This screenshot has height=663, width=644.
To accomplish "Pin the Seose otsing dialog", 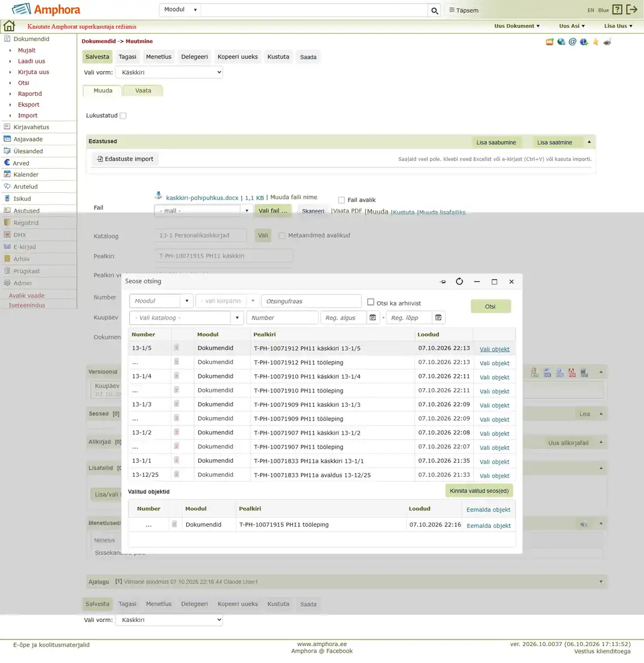I will point(443,281).
